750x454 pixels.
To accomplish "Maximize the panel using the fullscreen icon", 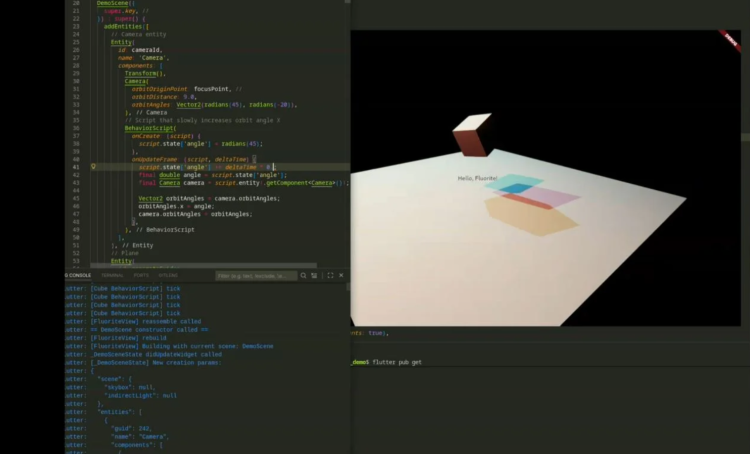I will pyautogui.click(x=331, y=275).
